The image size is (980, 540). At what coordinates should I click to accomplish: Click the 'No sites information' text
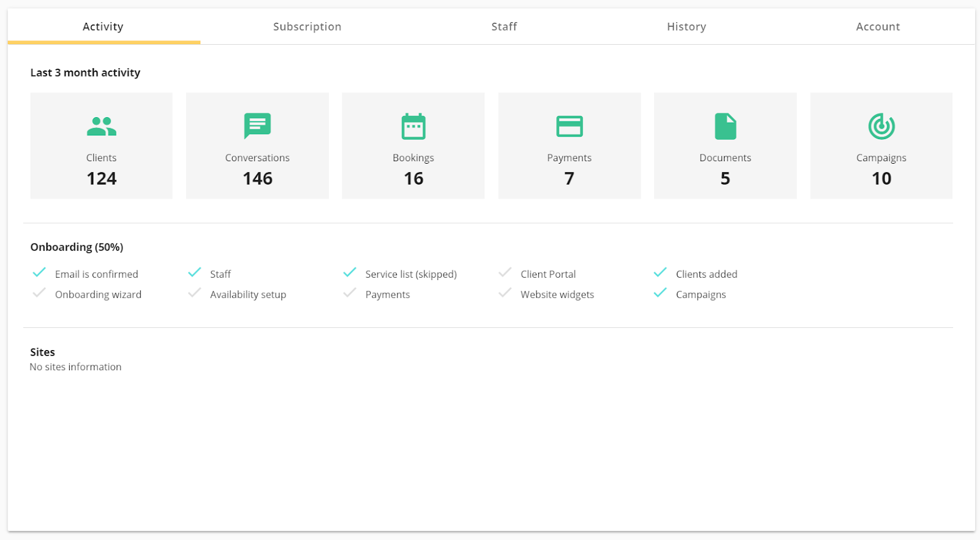[x=75, y=367]
